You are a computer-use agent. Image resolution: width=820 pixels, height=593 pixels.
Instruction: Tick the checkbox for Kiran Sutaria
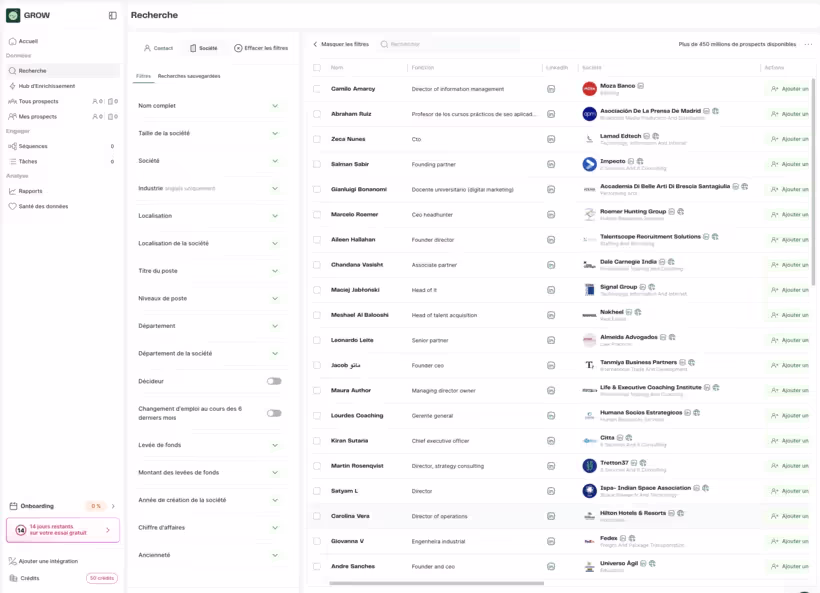[317, 441]
